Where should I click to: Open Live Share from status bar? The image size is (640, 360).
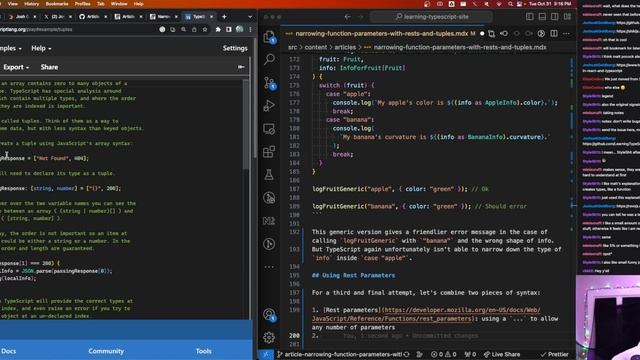tap(502, 354)
